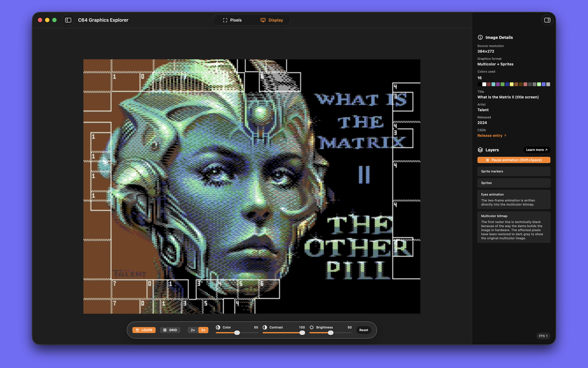This screenshot has height=368, width=588.
Task: Select the dark blue color swatch
Action: point(507,84)
